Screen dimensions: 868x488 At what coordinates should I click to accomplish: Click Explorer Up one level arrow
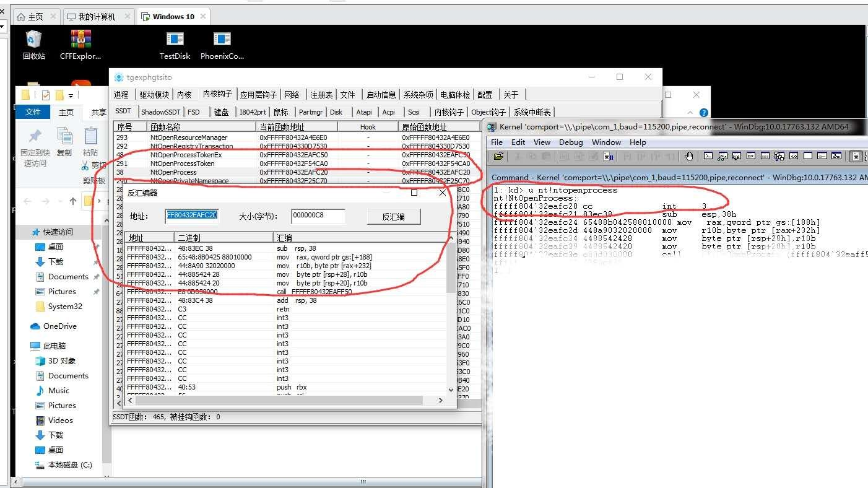(x=73, y=201)
